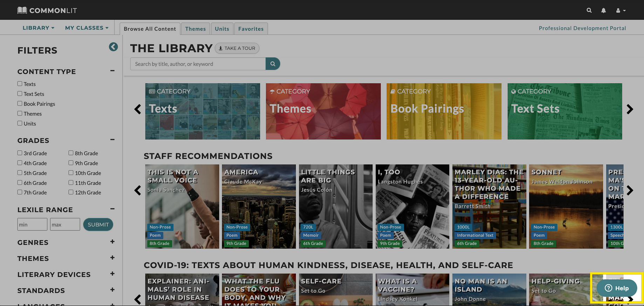This screenshot has width=644, height=306.
Task: Open the notifications bell
Action: 603,11
